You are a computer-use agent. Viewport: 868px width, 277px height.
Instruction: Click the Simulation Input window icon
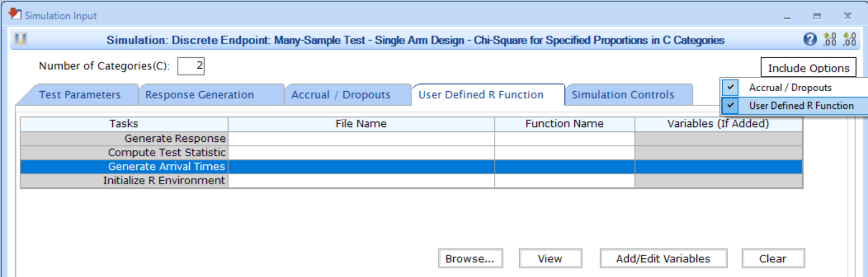15,14
